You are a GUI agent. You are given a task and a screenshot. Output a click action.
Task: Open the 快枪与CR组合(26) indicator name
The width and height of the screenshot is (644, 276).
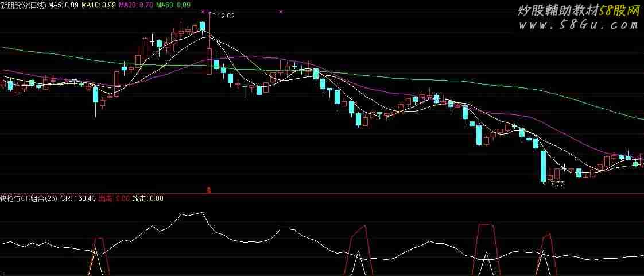29,198
